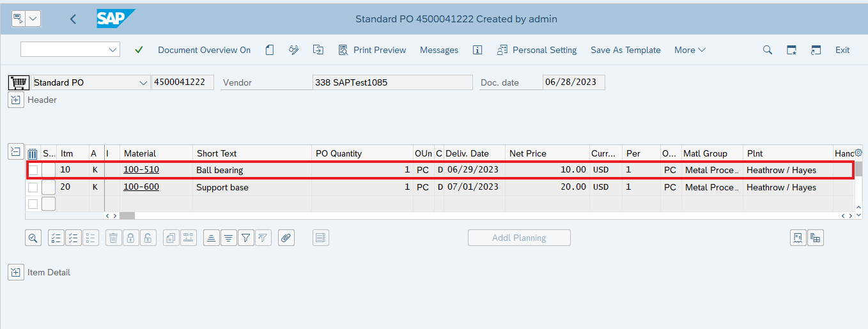
Task: Open the Standard PO document type dropdown
Action: (143, 82)
